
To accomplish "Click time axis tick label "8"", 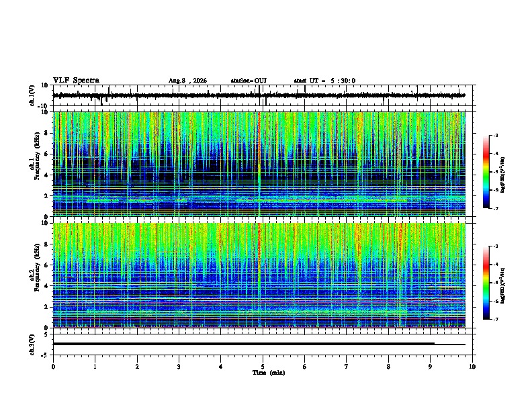I will point(388,367).
